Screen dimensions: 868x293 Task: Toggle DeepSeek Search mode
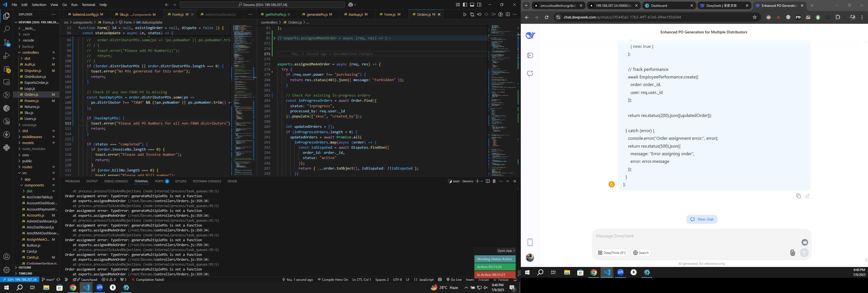pyautogui.click(x=641, y=253)
